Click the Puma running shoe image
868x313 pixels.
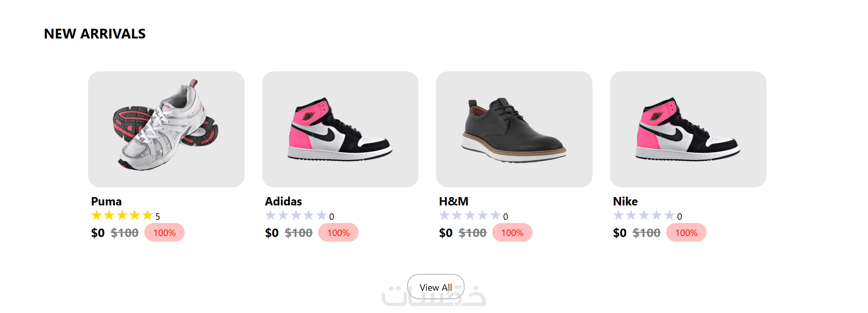(166, 129)
